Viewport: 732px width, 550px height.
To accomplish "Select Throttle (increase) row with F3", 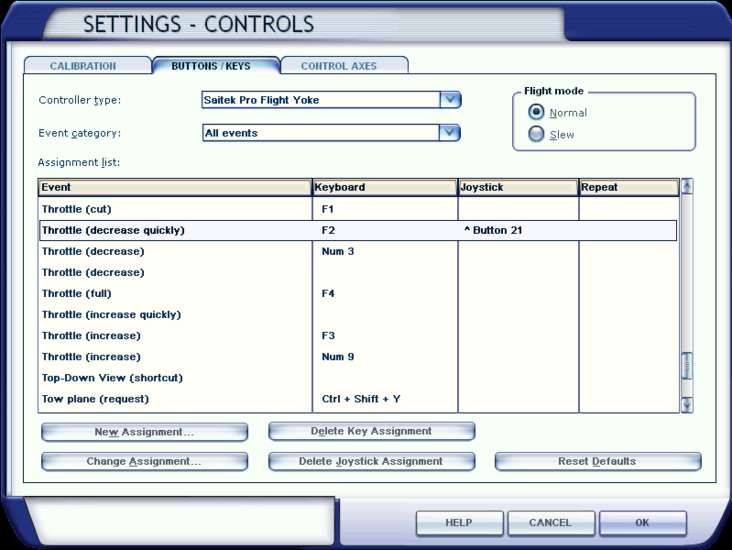I will click(358, 335).
